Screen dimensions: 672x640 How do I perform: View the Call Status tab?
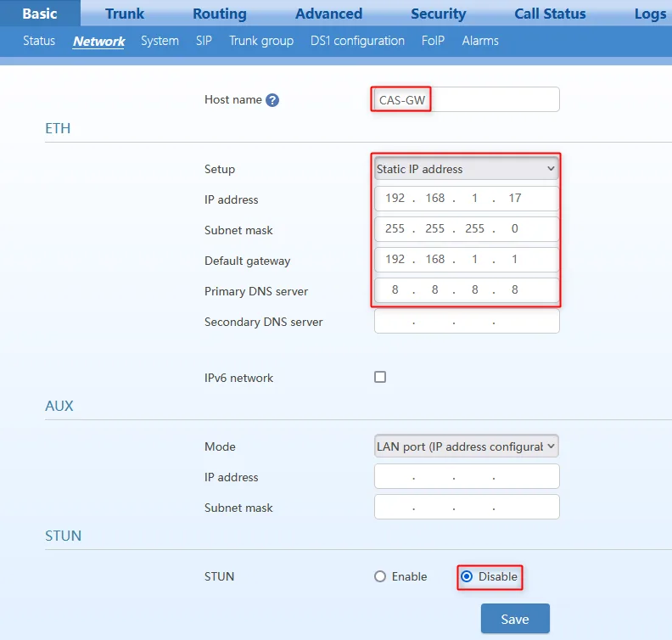coord(550,14)
